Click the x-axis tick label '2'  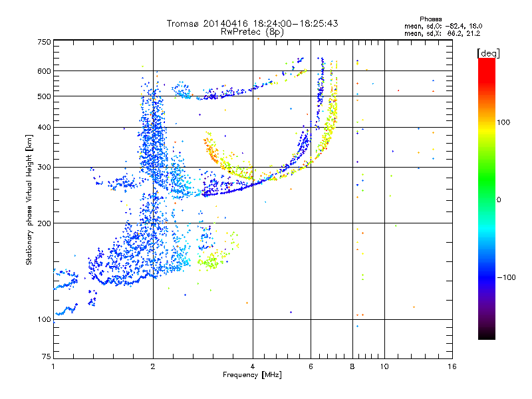click(x=153, y=366)
